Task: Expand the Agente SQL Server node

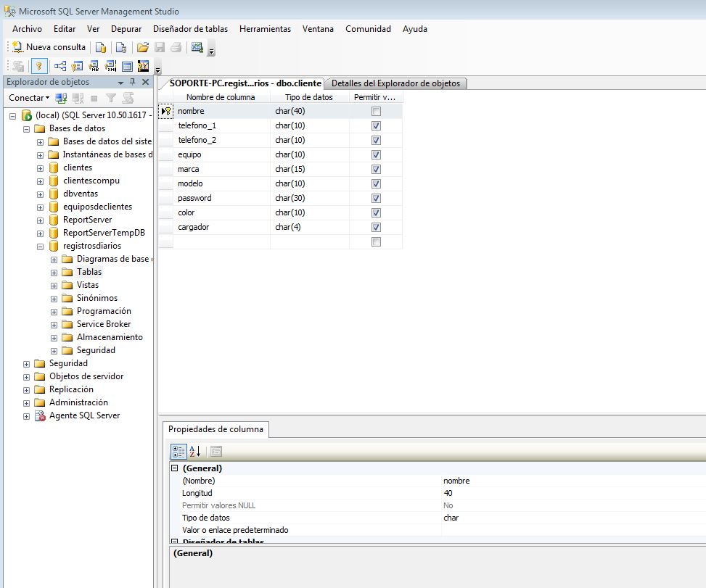Action: (x=27, y=416)
